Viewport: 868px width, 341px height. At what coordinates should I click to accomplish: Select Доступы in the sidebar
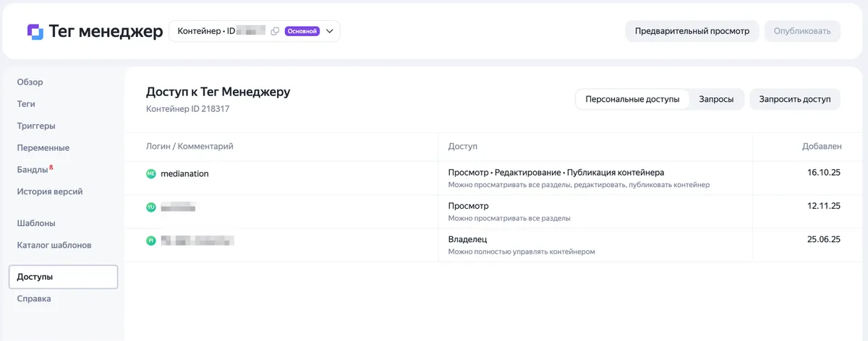click(63, 277)
